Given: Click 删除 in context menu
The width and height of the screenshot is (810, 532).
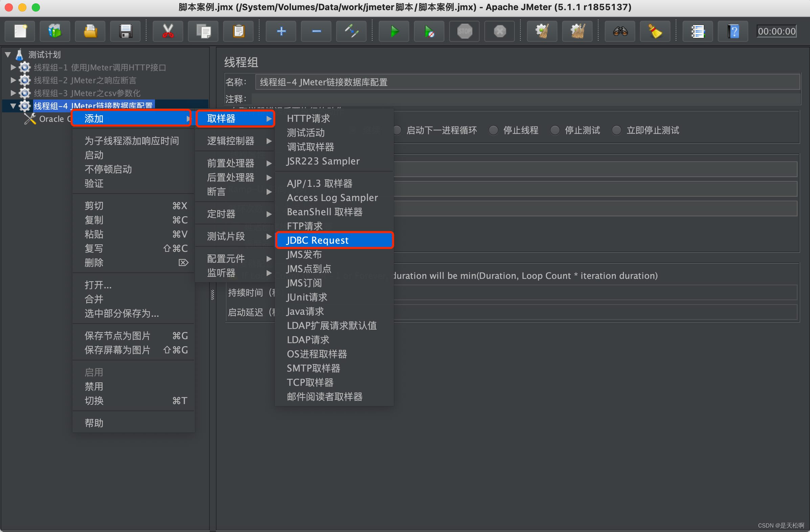Looking at the screenshot, I should tap(133, 263).
